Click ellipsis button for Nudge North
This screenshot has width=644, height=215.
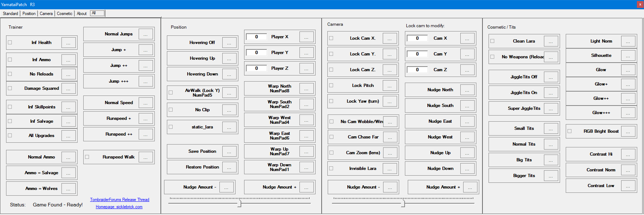tap(467, 90)
